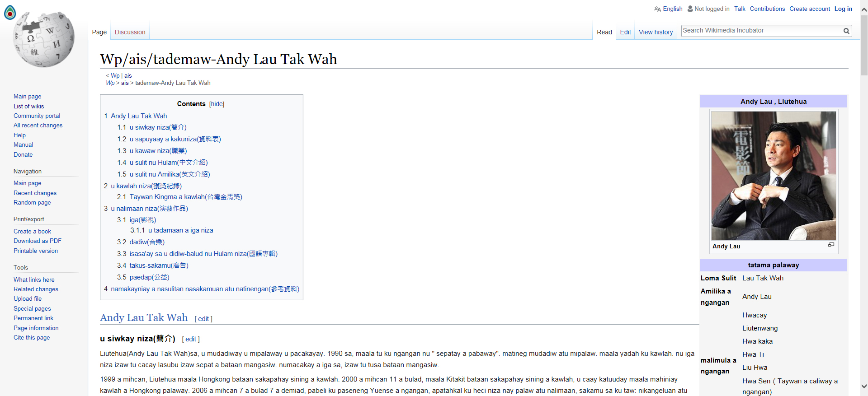Click the scrollbar down arrow
This screenshot has width=868, height=396.
click(x=864, y=387)
